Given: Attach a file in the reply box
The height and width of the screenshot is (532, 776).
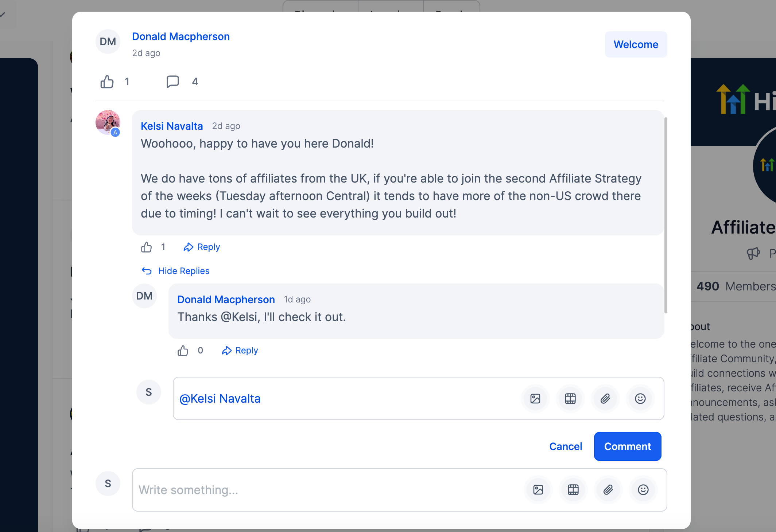Looking at the screenshot, I should click(x=605, y=399).
